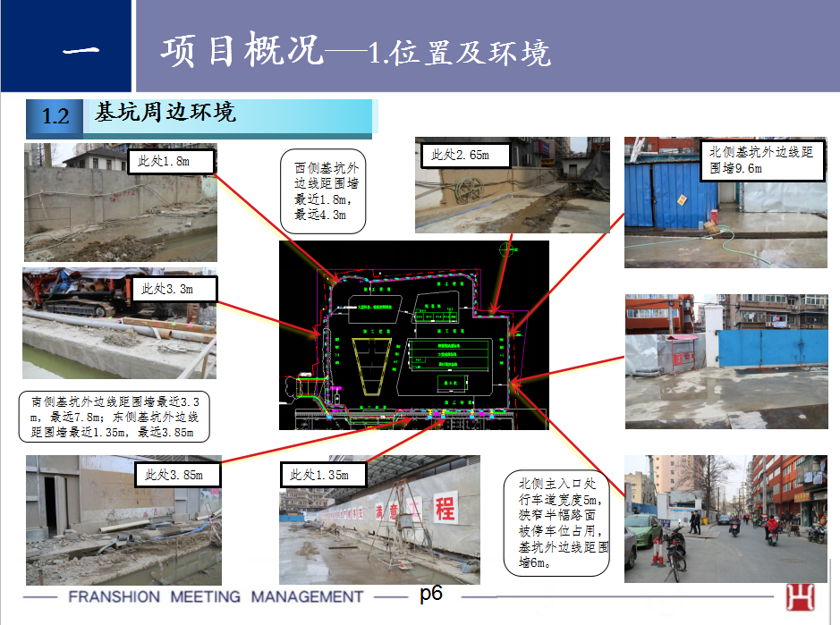Click the 此处1.8m label box

pos(172,162)
